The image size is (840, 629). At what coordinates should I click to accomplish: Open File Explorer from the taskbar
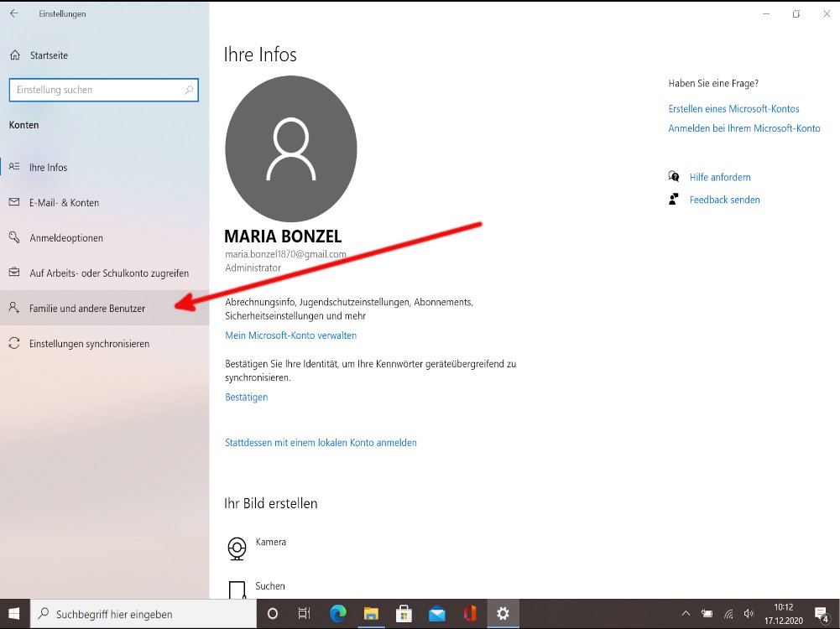(371, 613)
